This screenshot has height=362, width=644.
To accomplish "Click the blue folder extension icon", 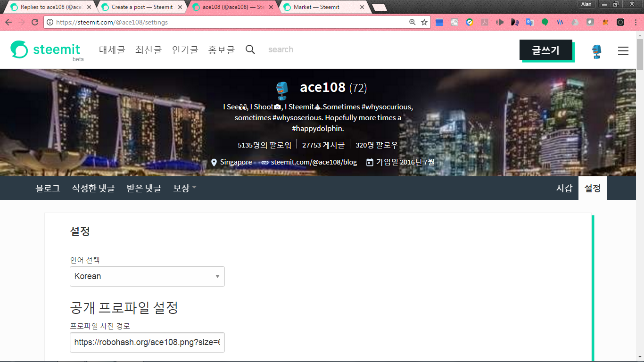I will pos(439,22).
